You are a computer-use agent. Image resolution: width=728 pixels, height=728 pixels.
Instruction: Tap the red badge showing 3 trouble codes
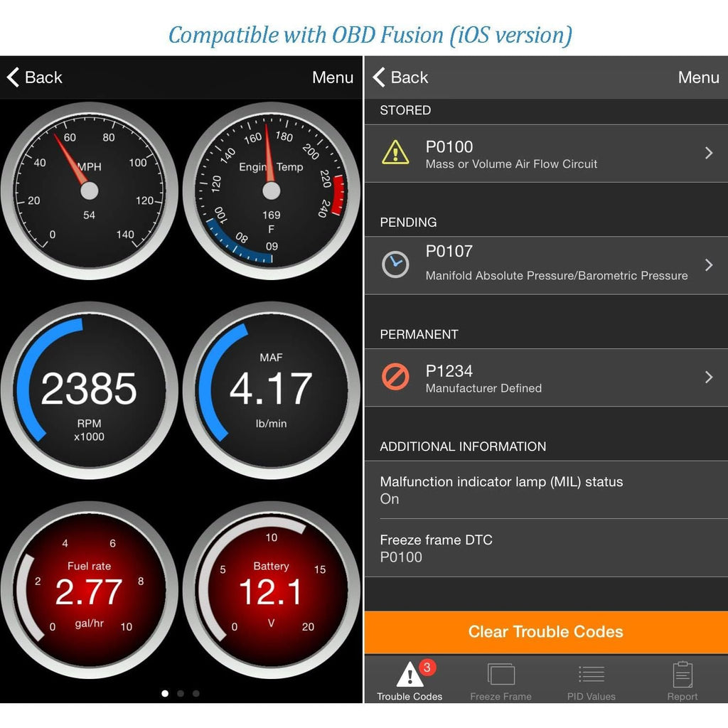point(427,668)
